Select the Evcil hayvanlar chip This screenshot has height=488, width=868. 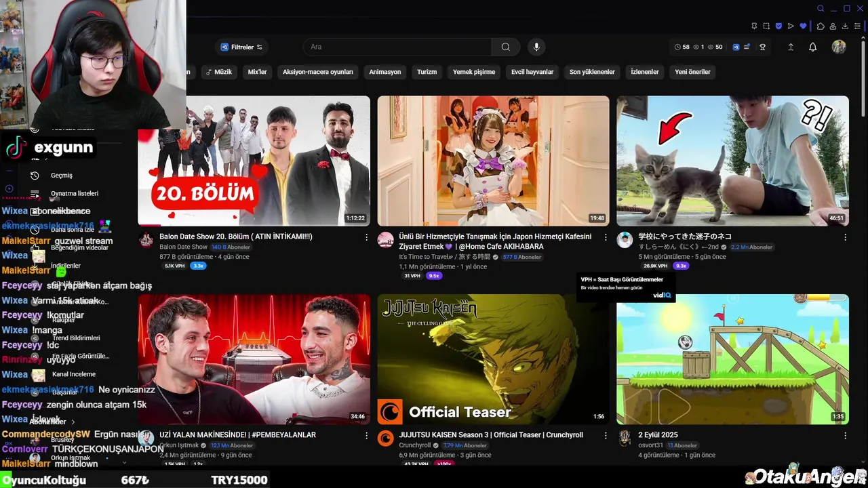(532, 72)
